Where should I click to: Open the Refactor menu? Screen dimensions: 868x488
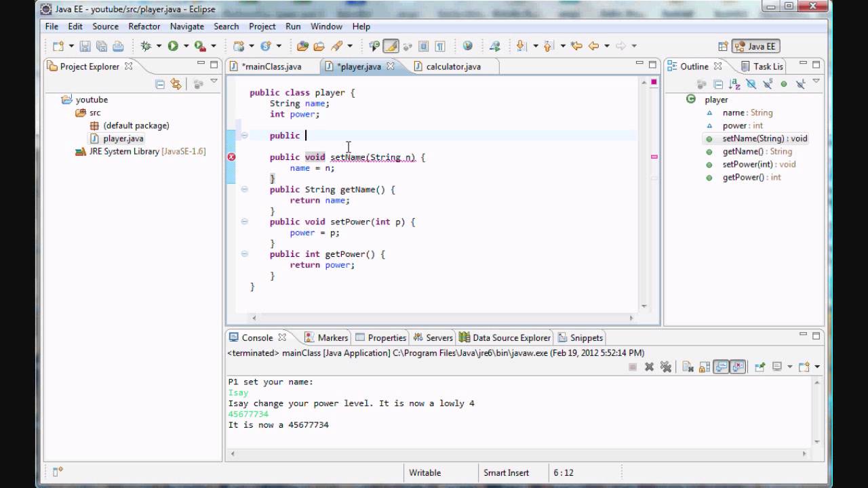[x=144, y=26]
